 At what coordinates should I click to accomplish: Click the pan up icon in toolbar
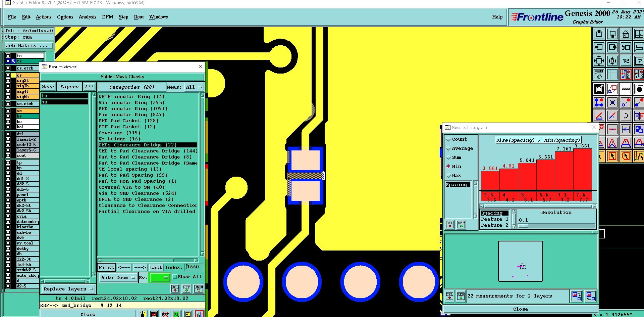click(x=599, y=34)
